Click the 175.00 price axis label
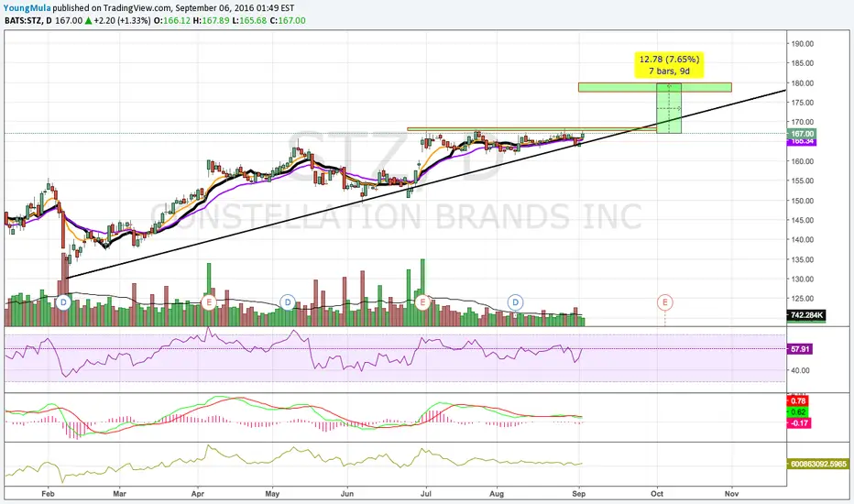The image size is (854, 504). 803,103
